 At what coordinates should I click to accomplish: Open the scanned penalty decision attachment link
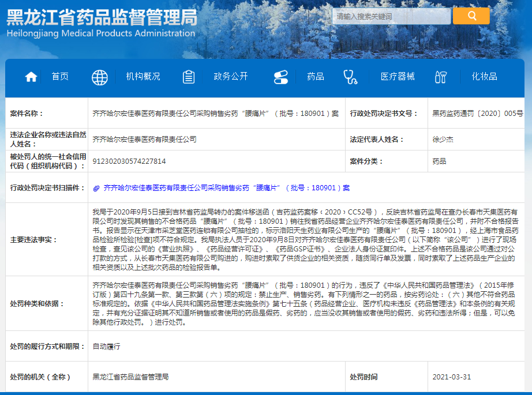coord(227,188)
